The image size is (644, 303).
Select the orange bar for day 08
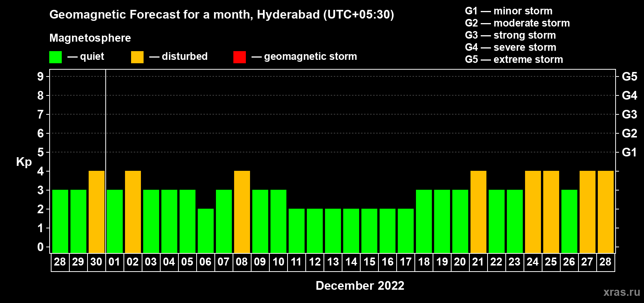[242, 212]
